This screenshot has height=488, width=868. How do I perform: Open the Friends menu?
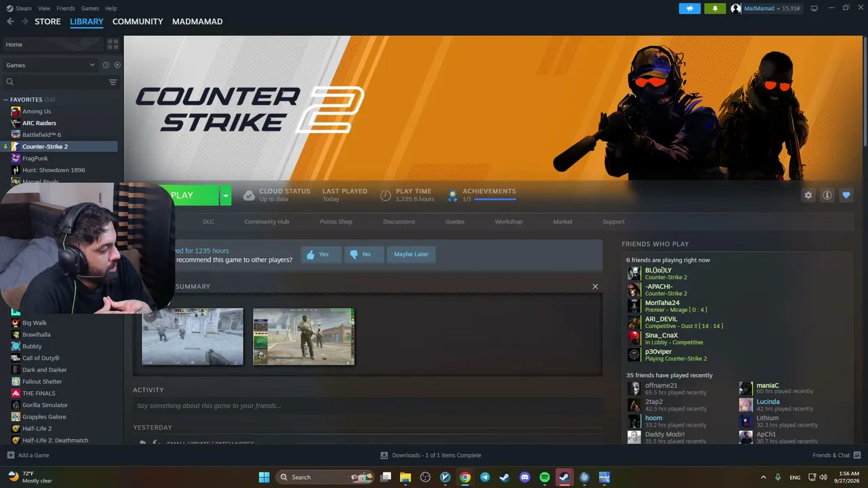click(66, 8)
